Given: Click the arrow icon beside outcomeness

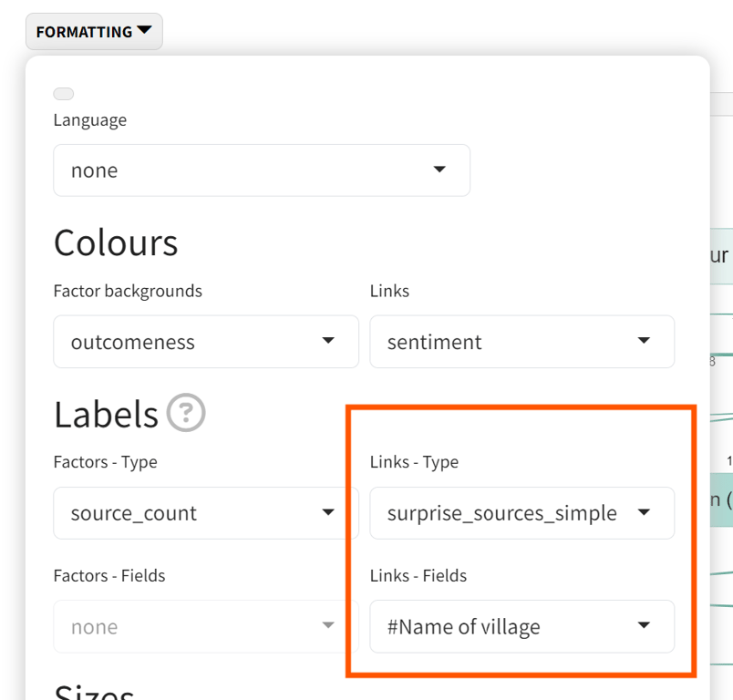Looking at the screenshot, I should (328, 341).
